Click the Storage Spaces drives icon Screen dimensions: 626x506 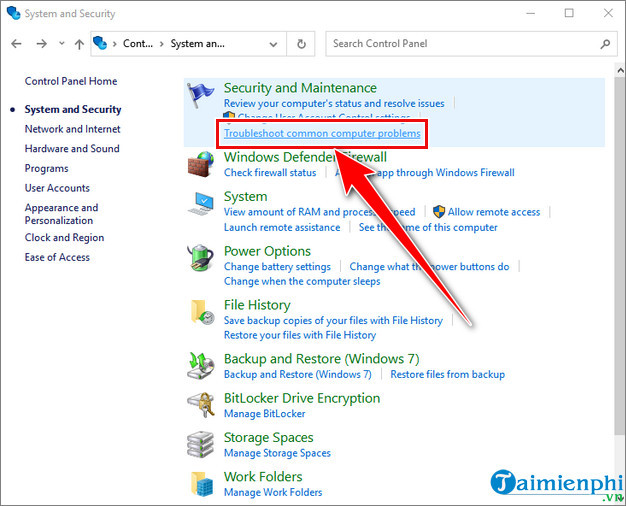(x=202, y=445)
